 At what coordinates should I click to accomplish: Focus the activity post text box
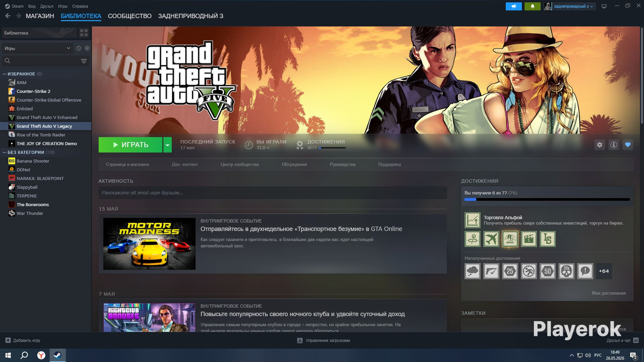tap(272, 193)
